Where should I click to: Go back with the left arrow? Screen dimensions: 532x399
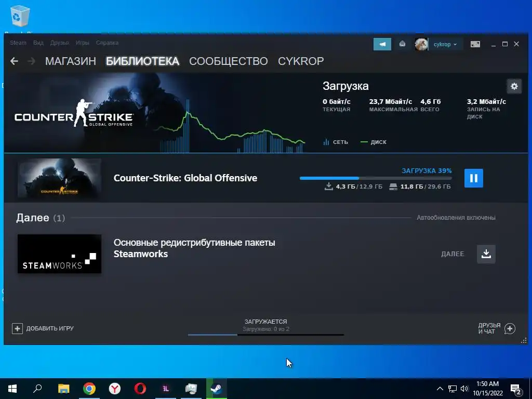(14, 61)
